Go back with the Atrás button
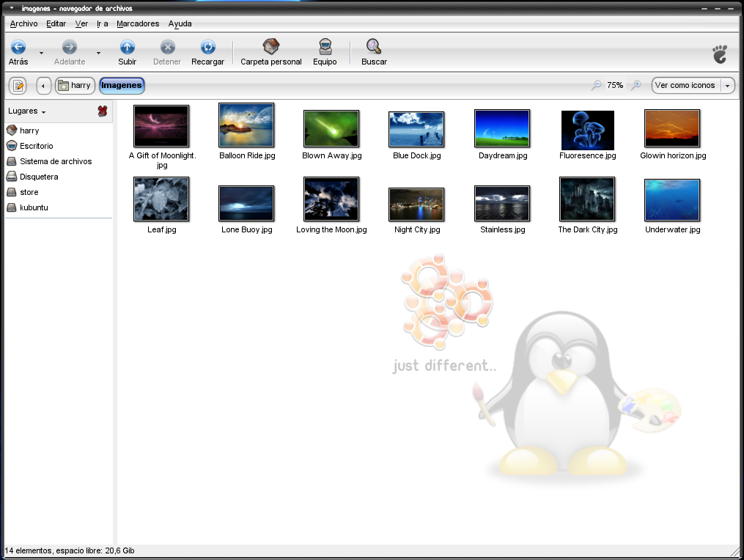744x560 pixels. pyautogui.click(x=18, y=52)
